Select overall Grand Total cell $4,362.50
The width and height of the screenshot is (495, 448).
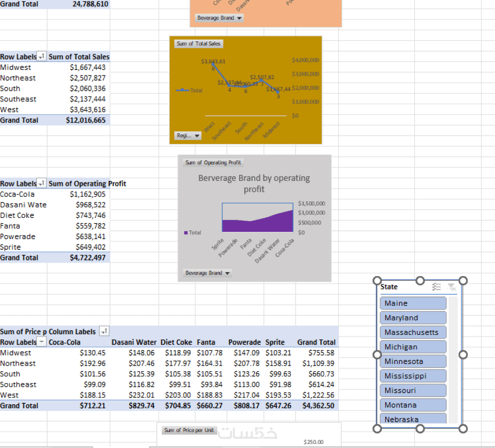pos(317,405)
